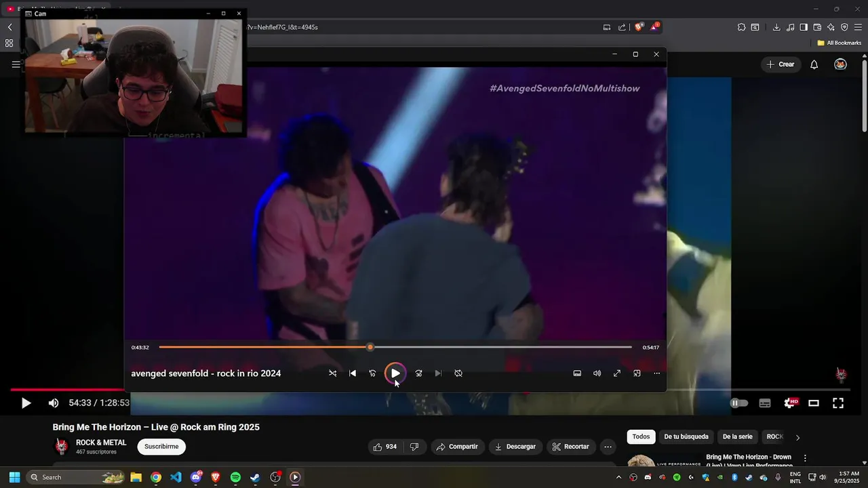Open the ROCK & METAL channel name
The image size is (868, 488).
[101, 443]
